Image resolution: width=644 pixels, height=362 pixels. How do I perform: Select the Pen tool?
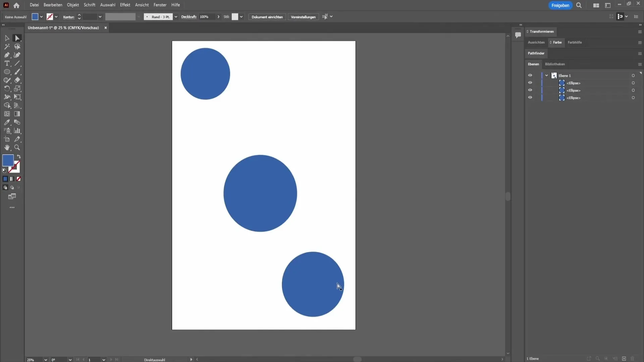tap(7, 55)
